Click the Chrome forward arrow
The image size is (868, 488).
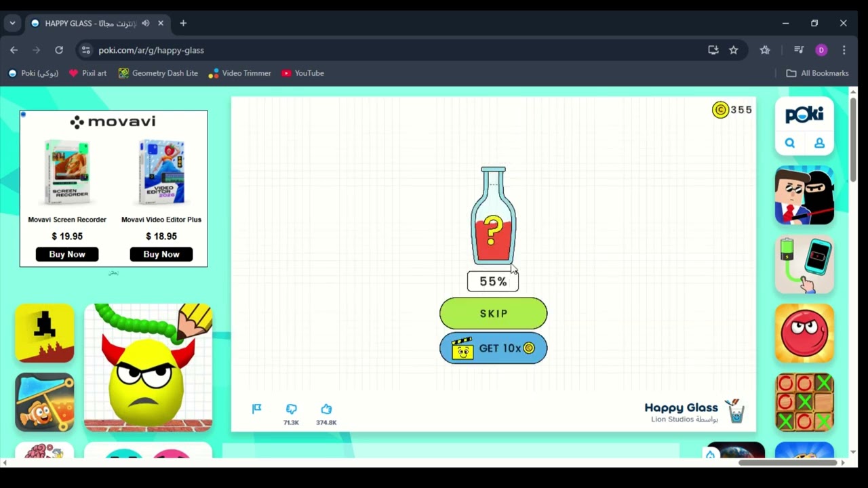(36, 50)
